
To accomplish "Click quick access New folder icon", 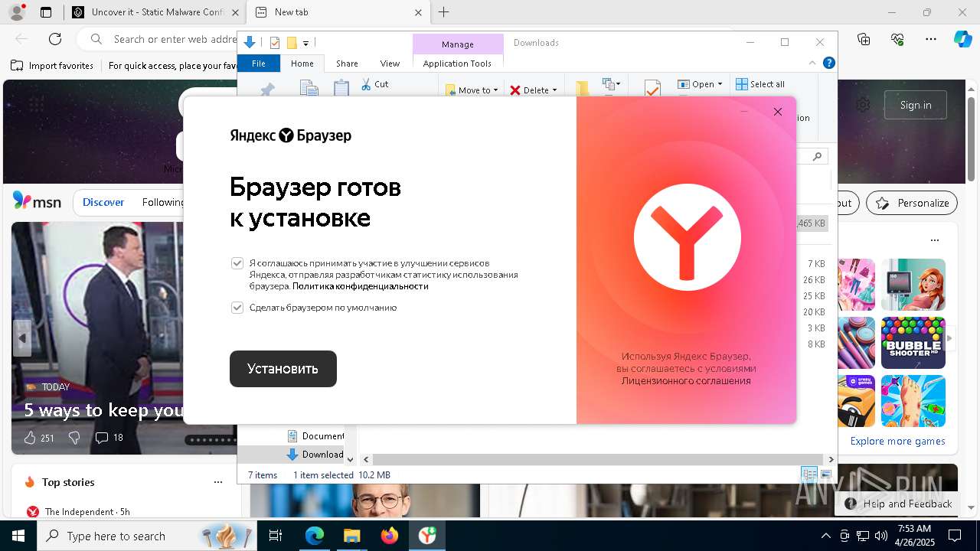I will pos(292,43).
